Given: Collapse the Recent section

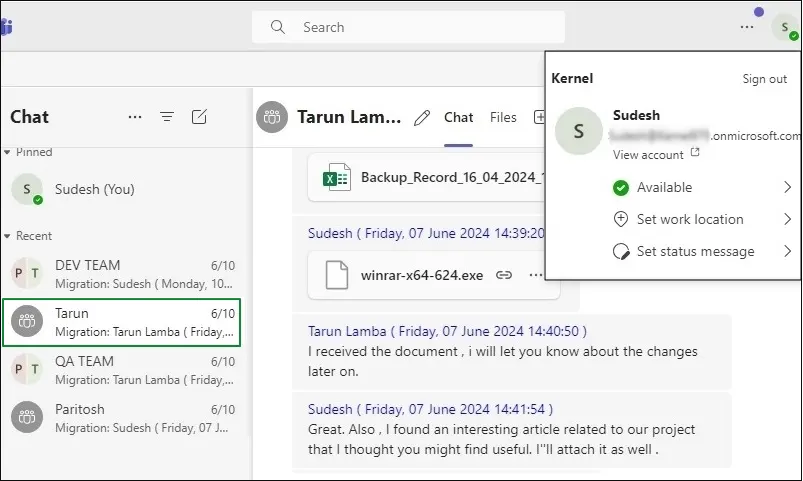Looking at the screenshot, I should point(7,236).
